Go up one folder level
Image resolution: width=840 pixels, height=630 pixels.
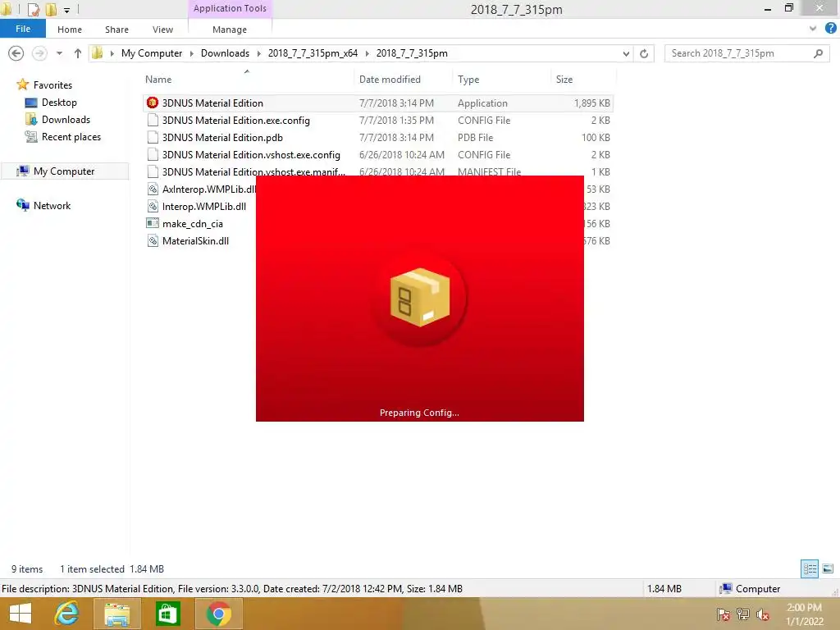(78, 53)
